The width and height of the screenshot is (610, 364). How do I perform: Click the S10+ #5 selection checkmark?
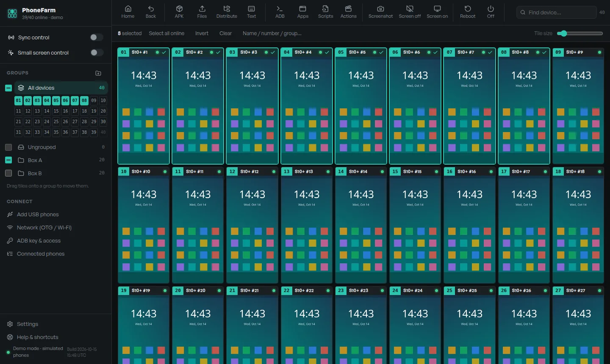[381, 52]
